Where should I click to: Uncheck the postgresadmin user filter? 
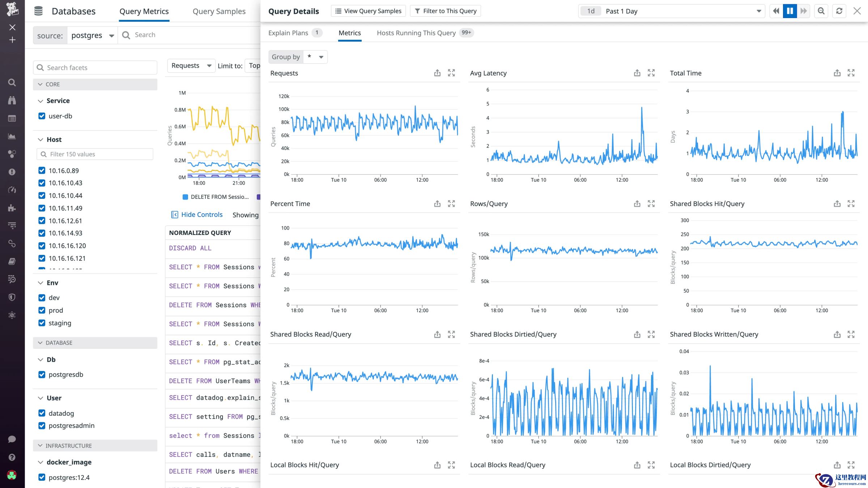click(x=42, y=425)
